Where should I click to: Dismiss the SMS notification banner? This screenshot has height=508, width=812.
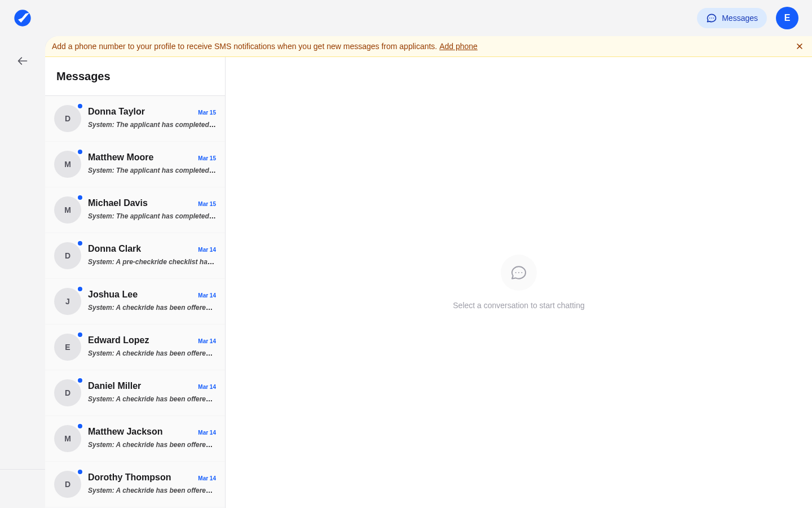800,46
